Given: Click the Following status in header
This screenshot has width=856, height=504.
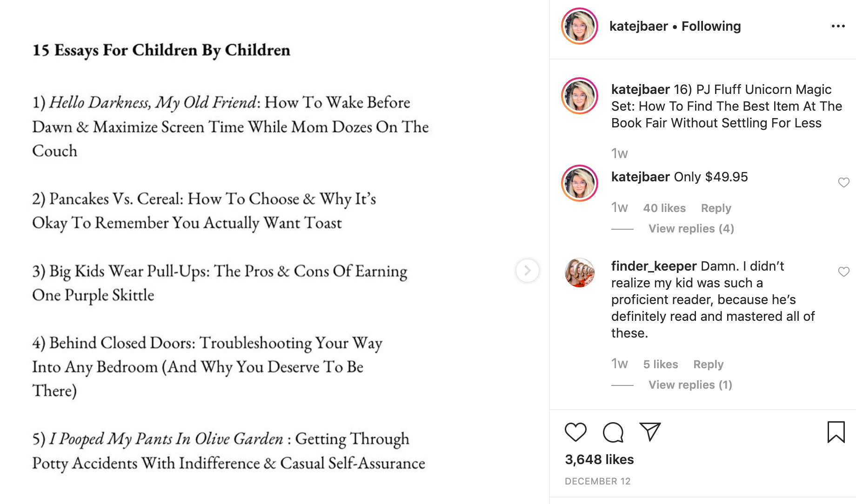Looking at the screenshot, I should [x=711, y=26].
